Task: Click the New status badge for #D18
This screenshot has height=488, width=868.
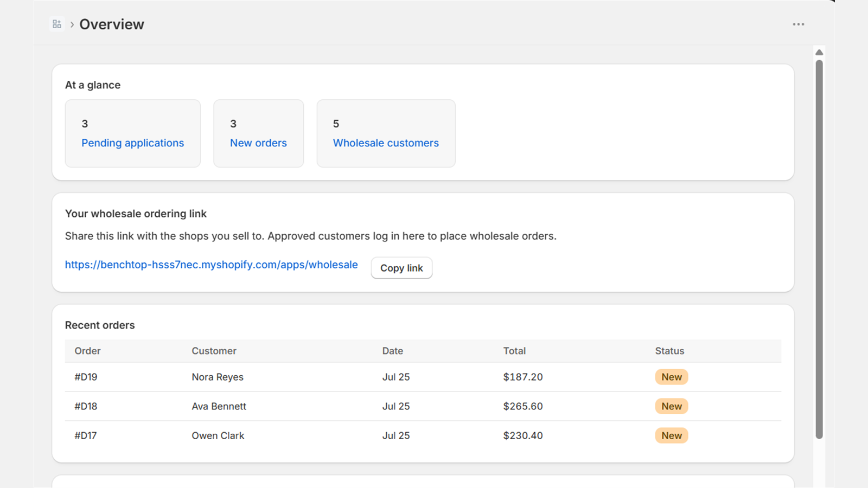Action: click(x=672, y=406)
